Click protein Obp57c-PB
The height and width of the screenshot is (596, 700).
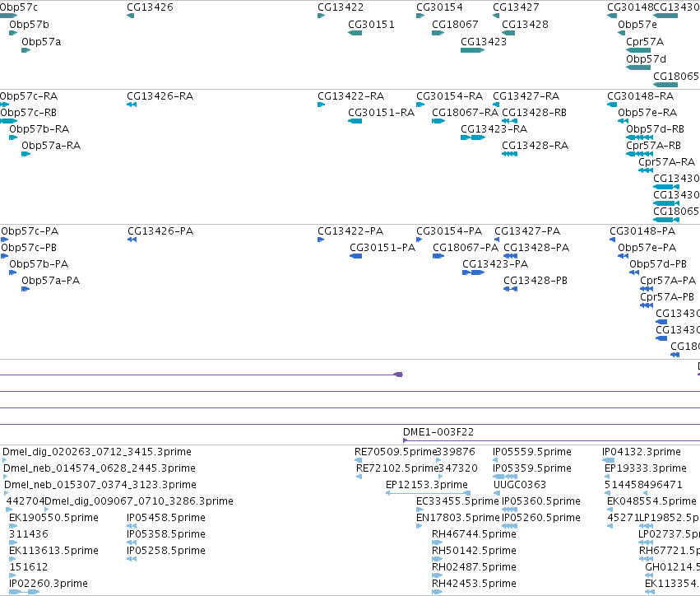click(29, 248)
